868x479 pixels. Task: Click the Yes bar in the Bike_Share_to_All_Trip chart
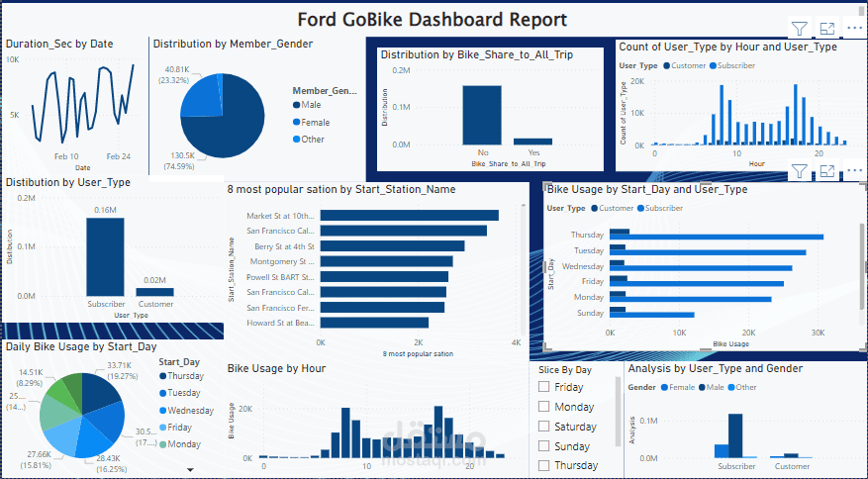(533, 142)
